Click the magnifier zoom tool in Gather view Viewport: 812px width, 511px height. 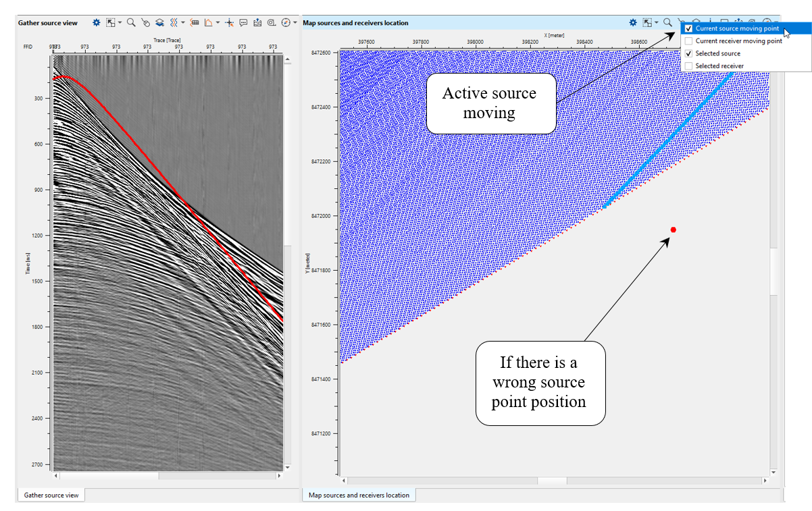(131, 22)
